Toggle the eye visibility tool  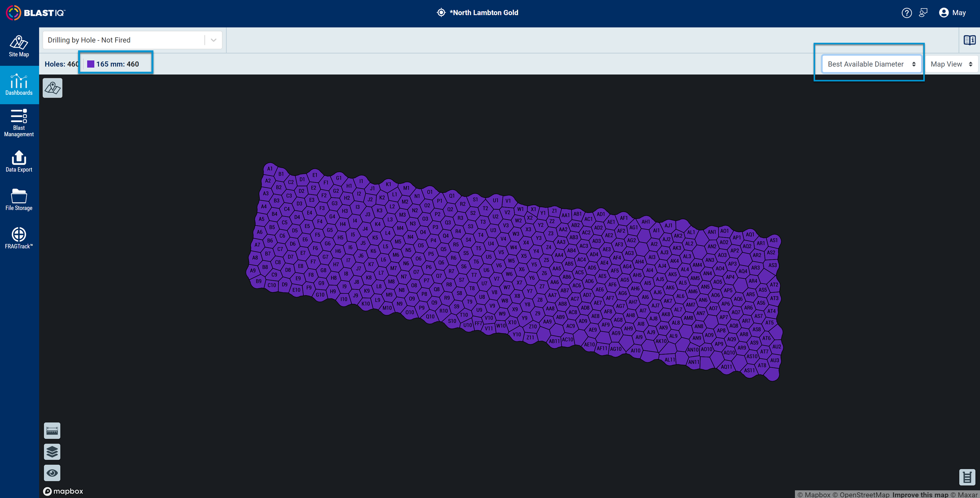(52, 472)
